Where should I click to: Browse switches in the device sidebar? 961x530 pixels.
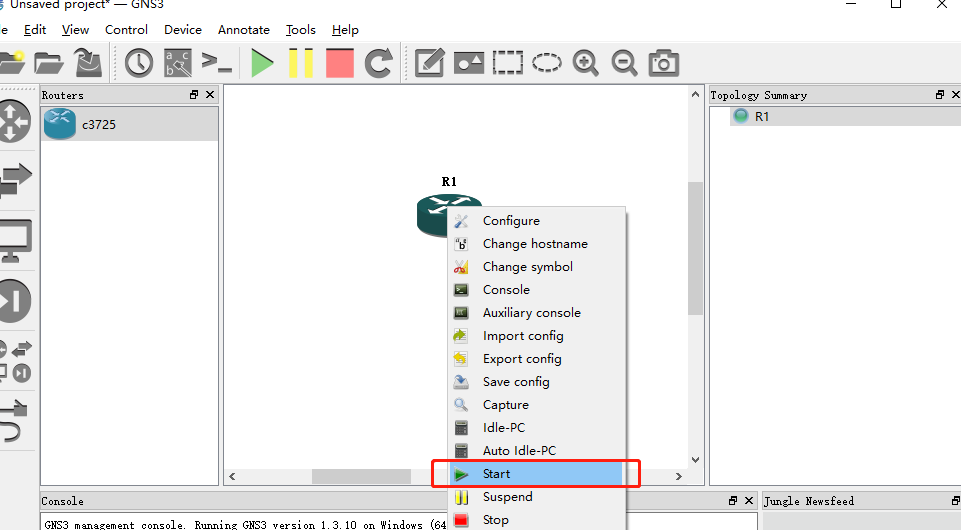[15, 180]
